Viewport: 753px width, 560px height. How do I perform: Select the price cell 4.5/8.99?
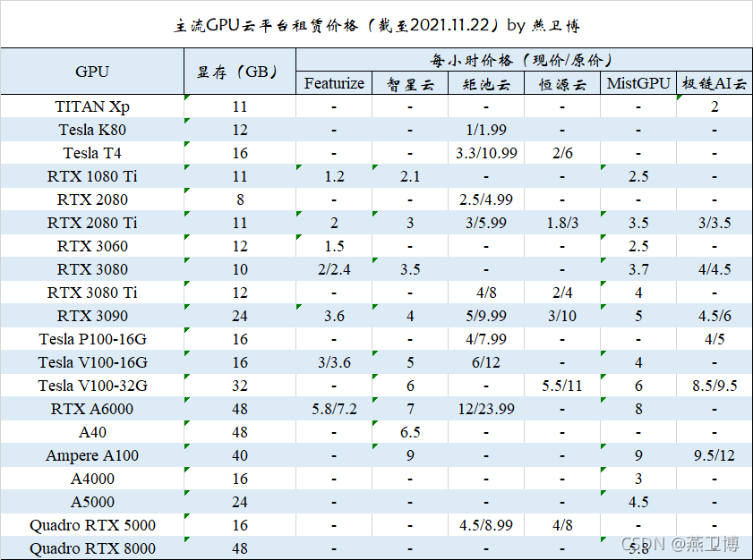point(486,525)
